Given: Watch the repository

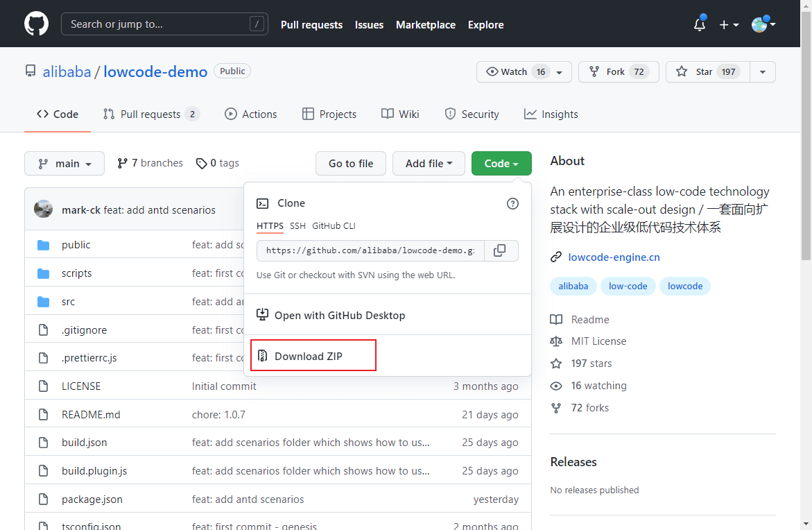Looking at the screenshot, I should tap(524, 71).
